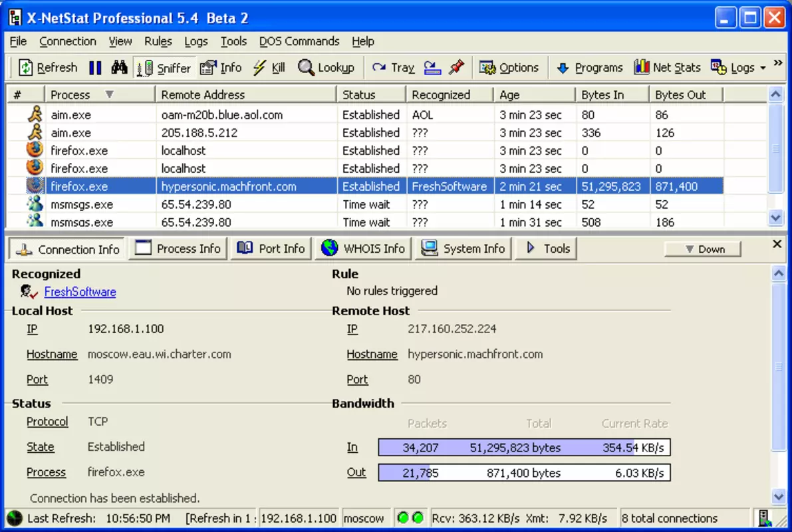Image resolution: width=792 pixels, height=532 pixels.
Task: Click the connection list's scroll-down arrow
Action: click(776, 217)
